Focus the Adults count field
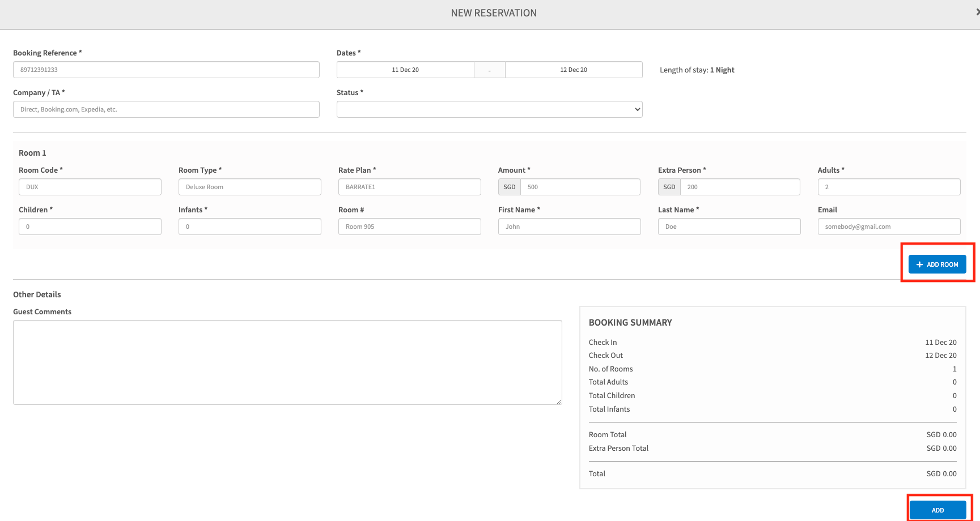This screenshot has width=980, height=521. point(889,187)
